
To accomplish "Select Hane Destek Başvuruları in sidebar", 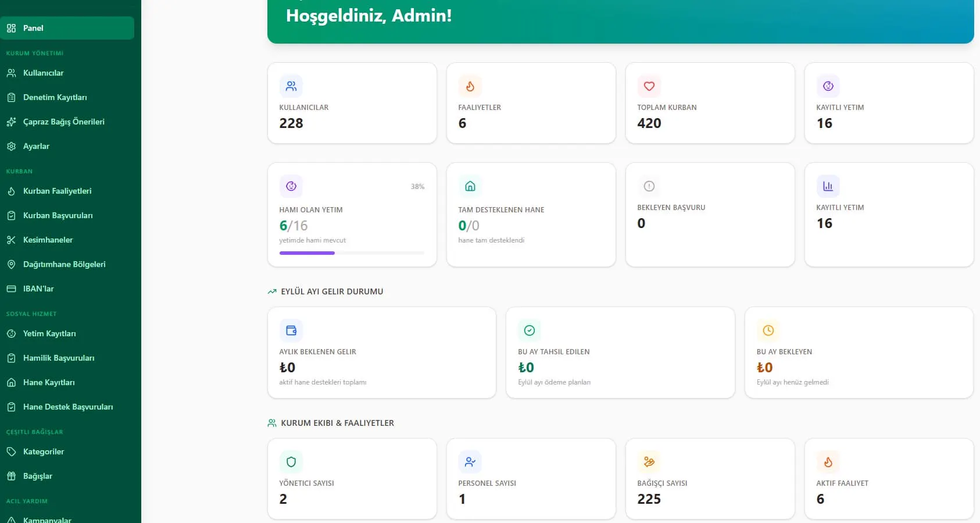I will (x=67, y=407).
